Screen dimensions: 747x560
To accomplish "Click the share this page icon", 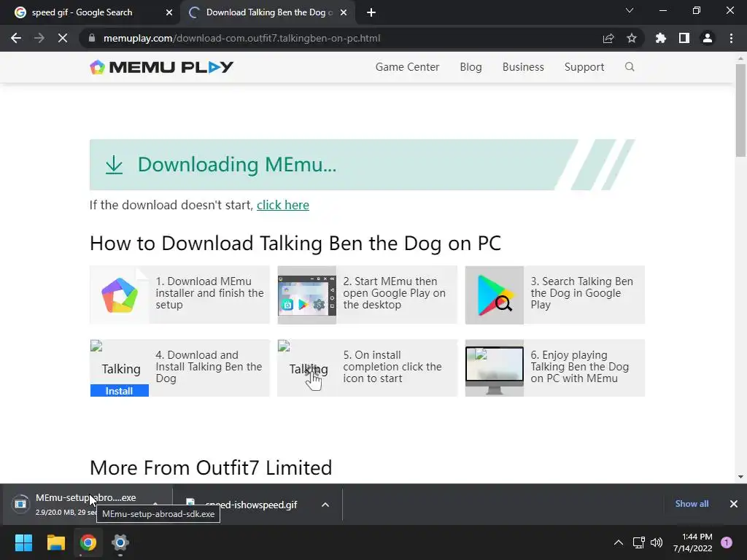I will 608,38.
